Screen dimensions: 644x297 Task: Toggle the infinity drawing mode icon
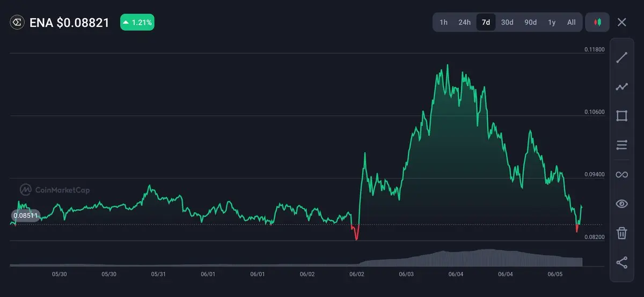coord(621,175)
